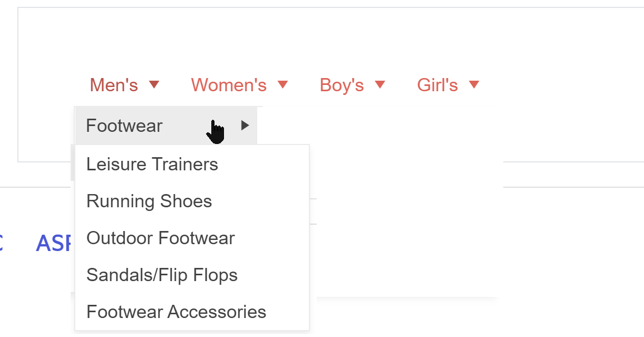Screen dimensions: 644x337
Task: Click the triangle arrow beside Boy's
Action: (380, 84)
